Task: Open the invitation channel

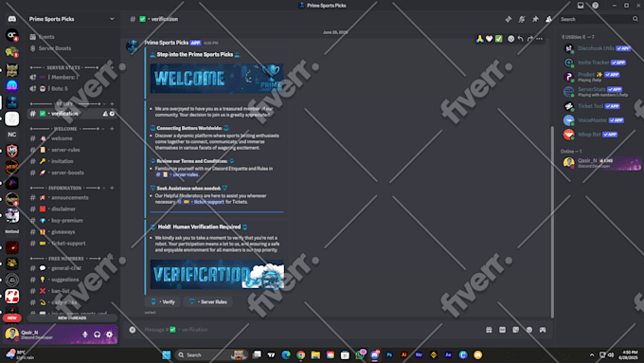Action: [72, 161]
